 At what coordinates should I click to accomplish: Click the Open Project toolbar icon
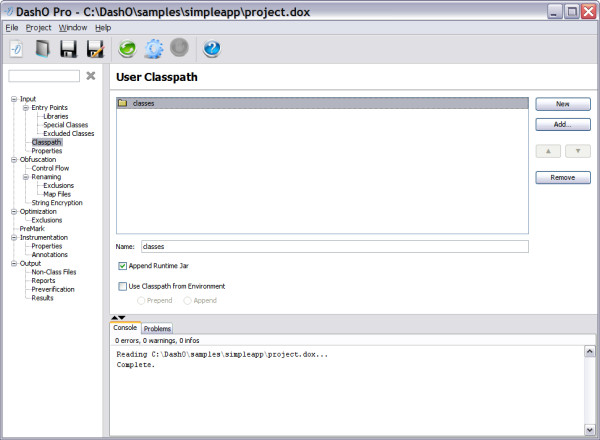(42, 49)
